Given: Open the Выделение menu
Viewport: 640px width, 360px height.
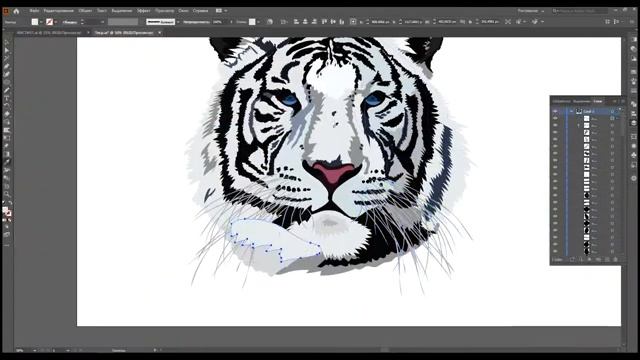Looking at the screenshot, I should 122,11.
